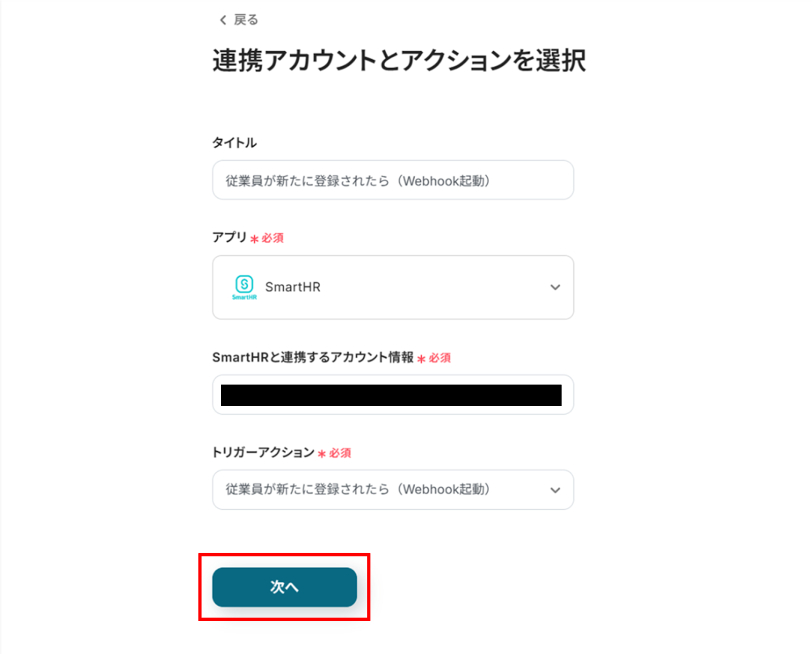Click the SmartHR logo icon

point(244,287)
